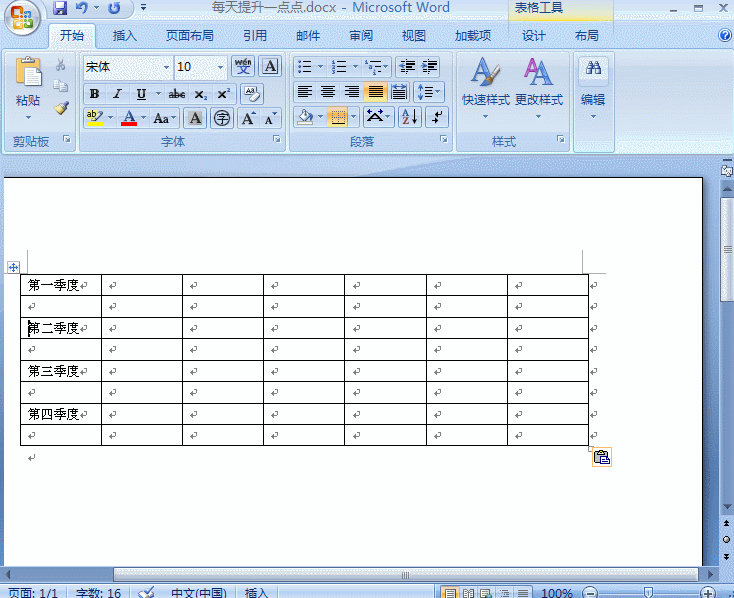The width and height of the screenshot is (734, 598).
Task: Open Customize Quick Access Toolbar dropdown
Action: pyautogui.click(x=143, y=7)
